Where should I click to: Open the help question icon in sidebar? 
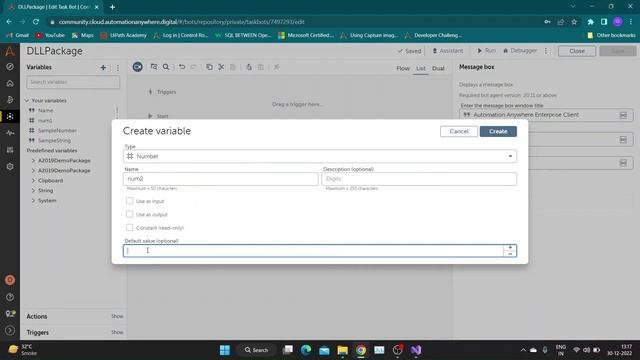click(x=10, y=297)
